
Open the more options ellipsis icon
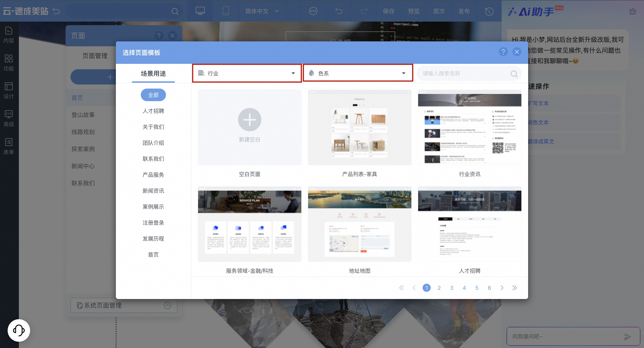coord(313,11)
